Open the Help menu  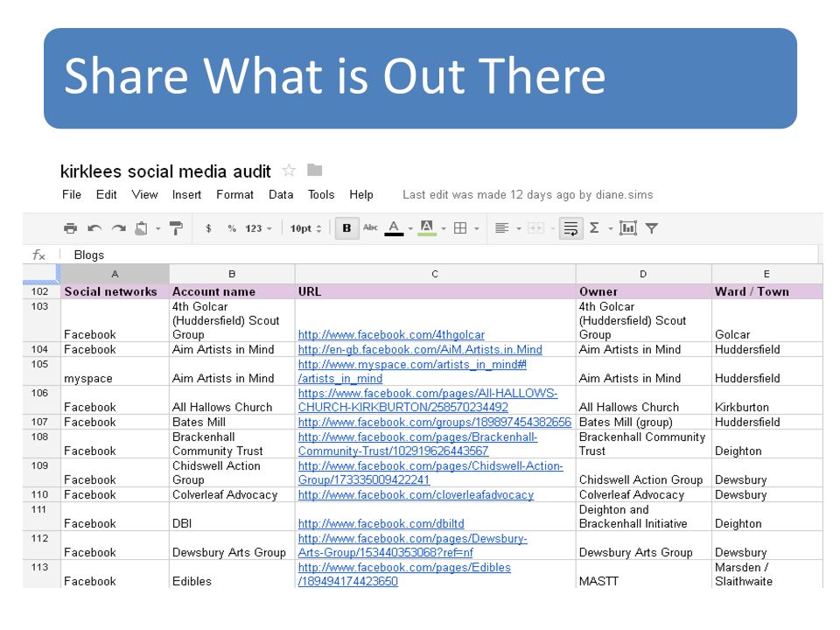coord(361,195)
